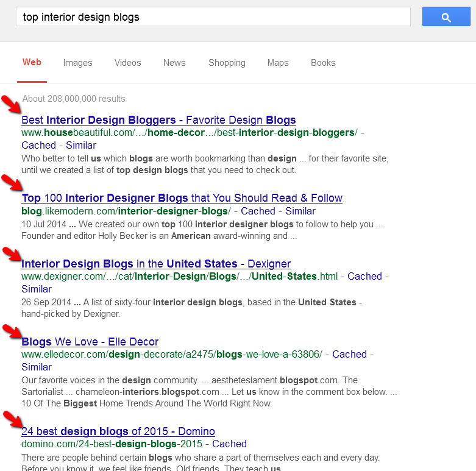Open the Books tab
This screenshot has height=471, width=476.
[x=323, y=63]
